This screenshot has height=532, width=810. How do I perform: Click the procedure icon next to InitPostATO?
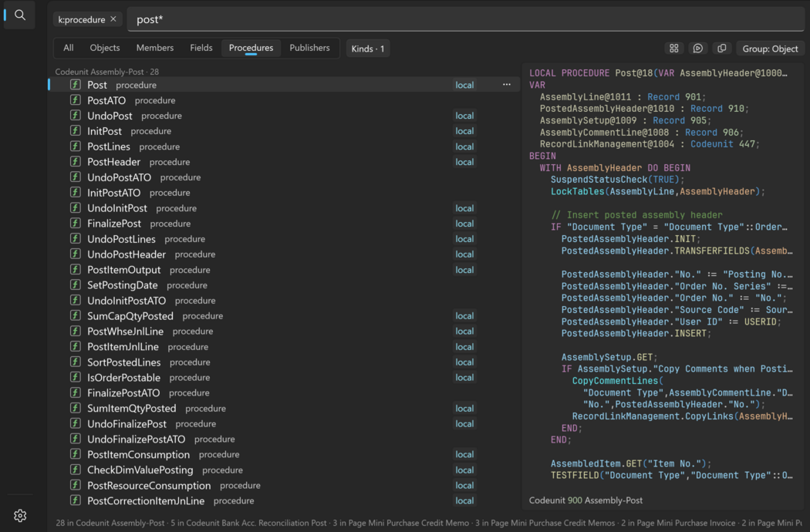tap(76, 193)
